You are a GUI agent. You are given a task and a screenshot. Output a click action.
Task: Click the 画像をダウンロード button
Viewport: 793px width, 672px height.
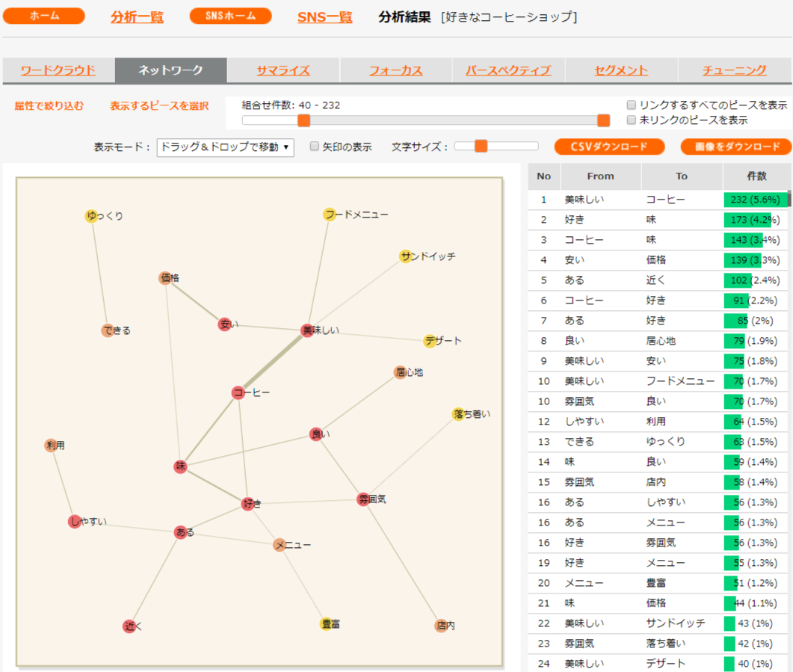(x=735, y=147)
